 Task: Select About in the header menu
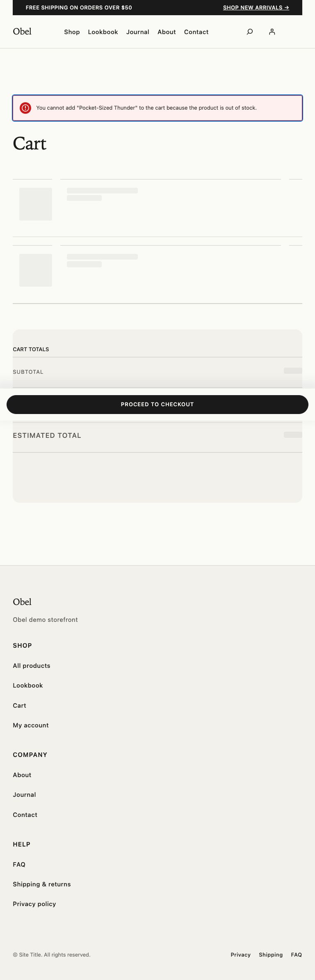point(167,32)
